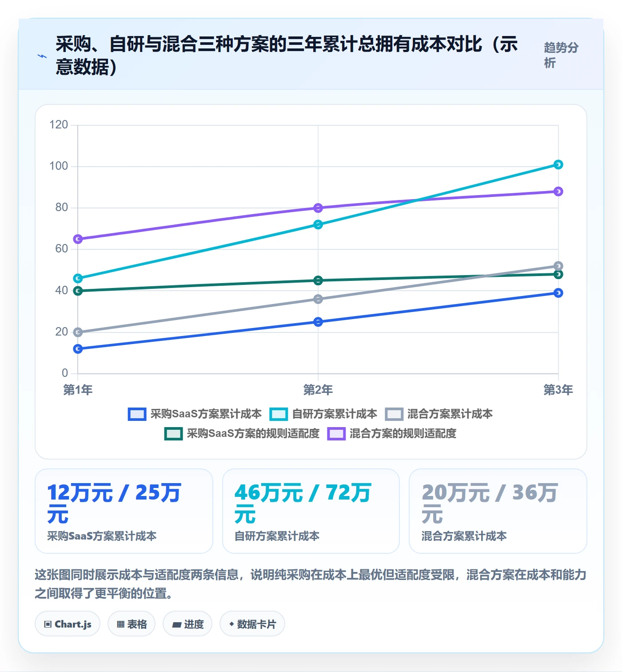Image resolution: width=622 pixels, height=672 pixels.
Task: Click the 第3年 x-axis label
Action: pyautogui.click(x=558, y=390)
